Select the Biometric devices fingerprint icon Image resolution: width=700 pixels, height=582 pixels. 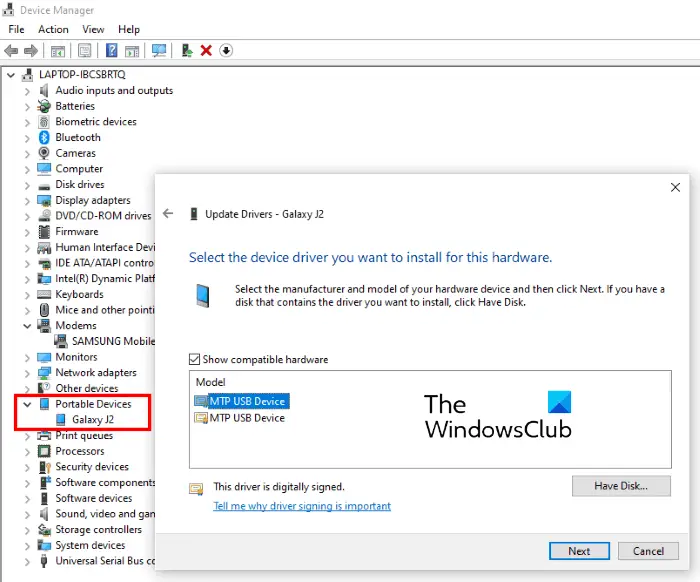pyautogui.click(x=44, y=122)
